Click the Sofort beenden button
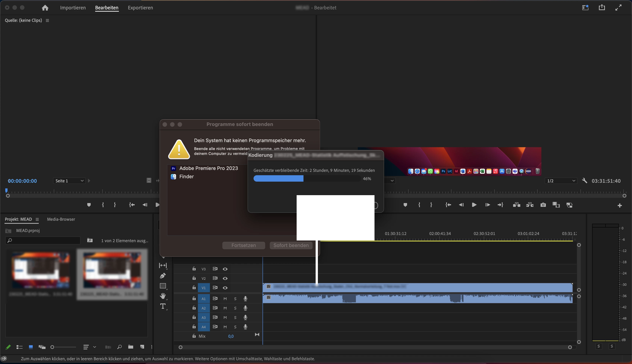The height and width of the screenshot is (364, 632). [291, 245]
